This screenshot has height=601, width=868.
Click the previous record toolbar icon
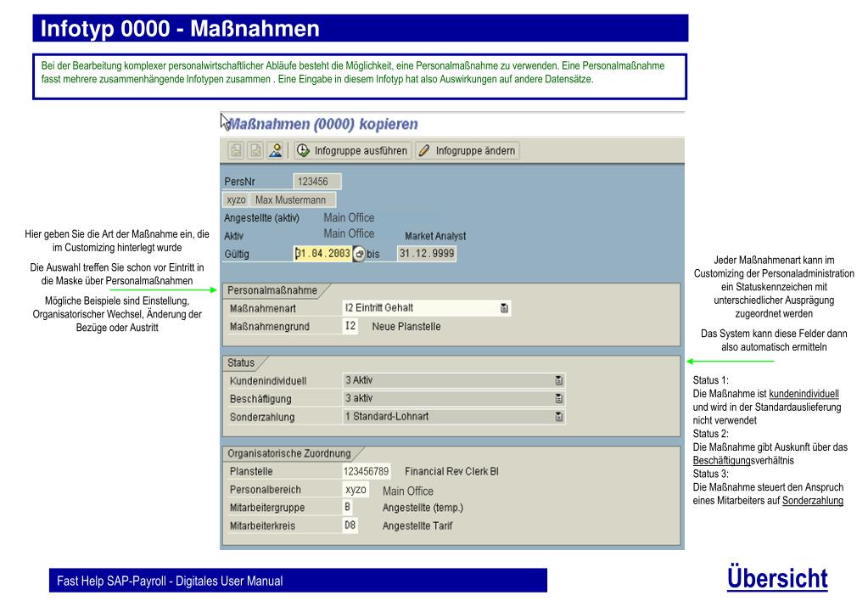point(236,150)
